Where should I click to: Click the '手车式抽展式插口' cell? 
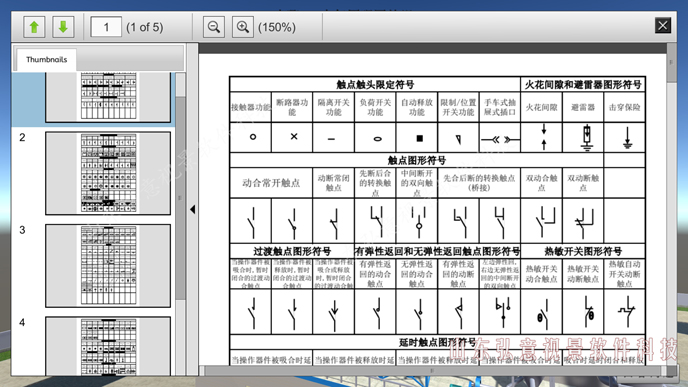pyautogui.click(x=500, y=107)
